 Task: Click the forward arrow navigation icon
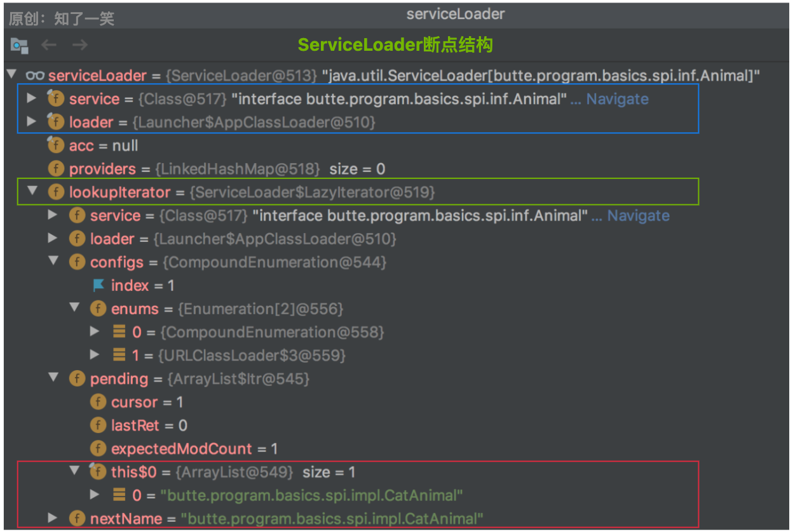pos(79,44)
